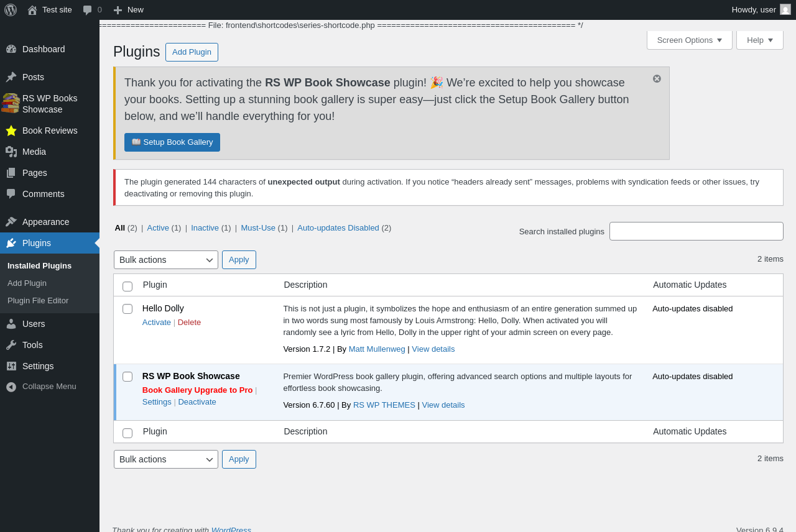Expand the Screen Options panel
Screen dimensions: 796x532
[690, 40]
